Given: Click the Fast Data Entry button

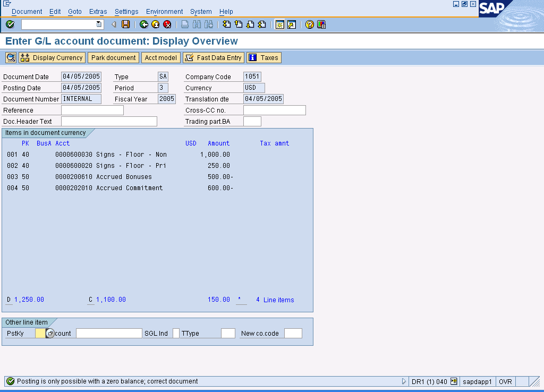Looking at the screenshot, I should coord(214,57).
